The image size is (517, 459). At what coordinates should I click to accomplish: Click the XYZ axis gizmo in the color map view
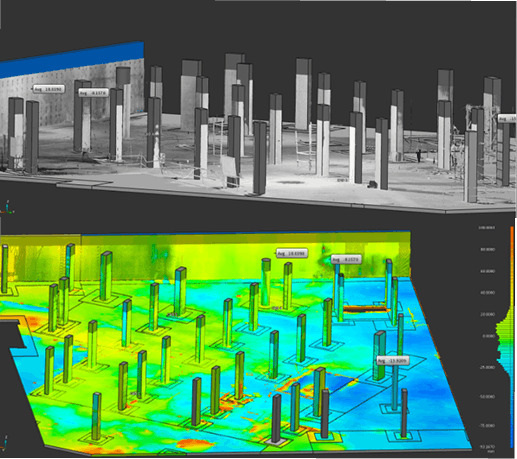(4, 443)
